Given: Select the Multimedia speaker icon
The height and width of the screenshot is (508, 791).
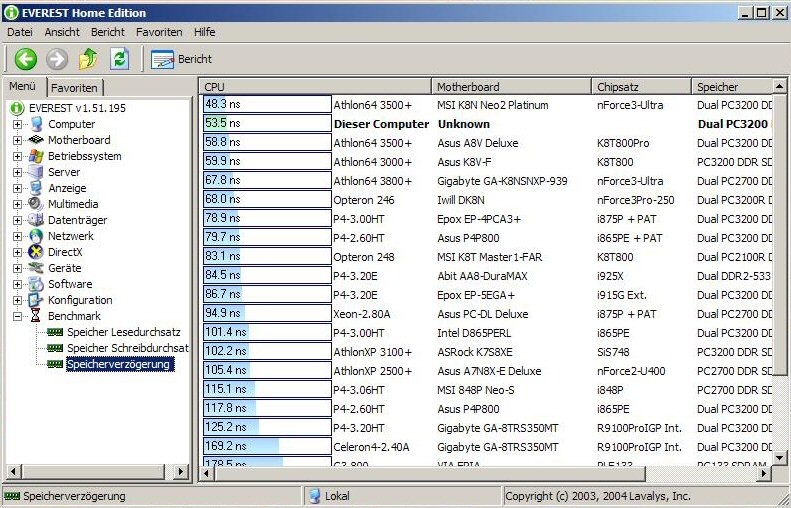Looking at the screenshot, I should (36, 204).
